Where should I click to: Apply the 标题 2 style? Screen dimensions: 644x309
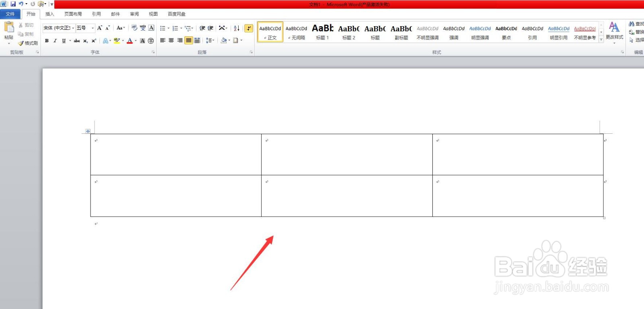tap(349, 32)
